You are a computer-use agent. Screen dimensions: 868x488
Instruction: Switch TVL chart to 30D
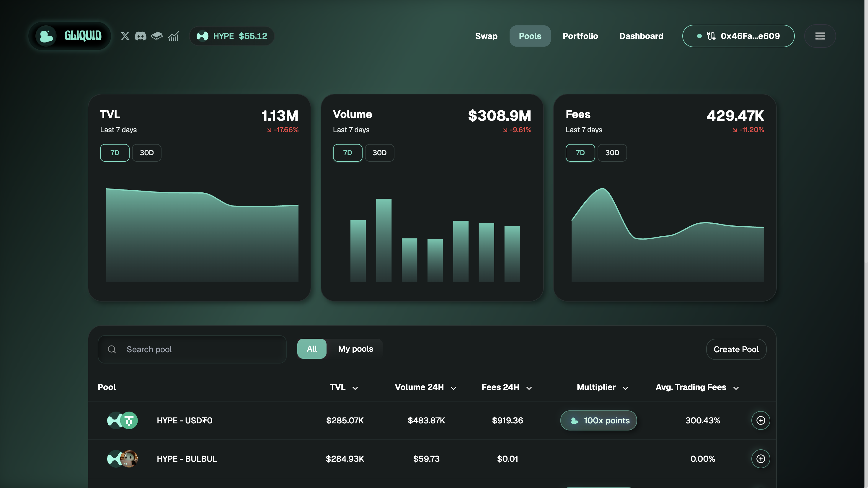tap(146, 153)
